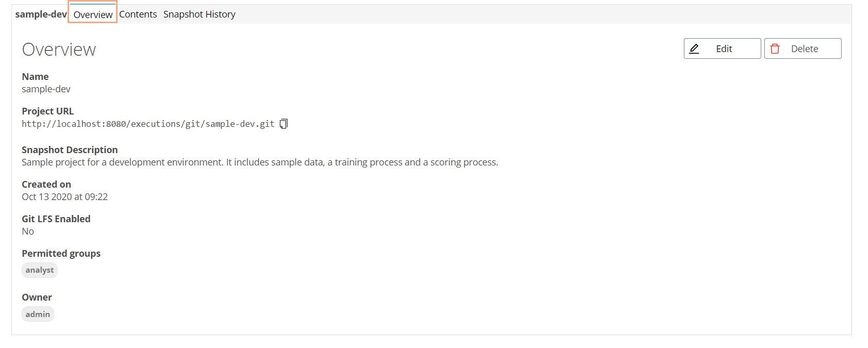868x348 pixels.
Task: Copy the project URL with clipboard icon
Action: (284, 124)
